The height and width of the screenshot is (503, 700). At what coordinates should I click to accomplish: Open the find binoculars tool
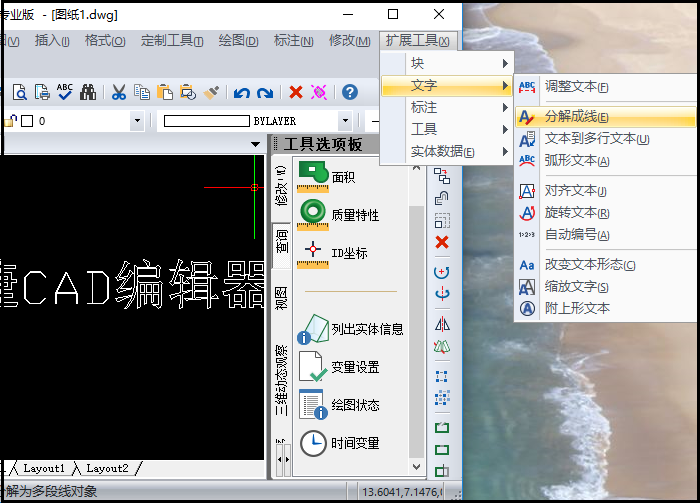88,92
